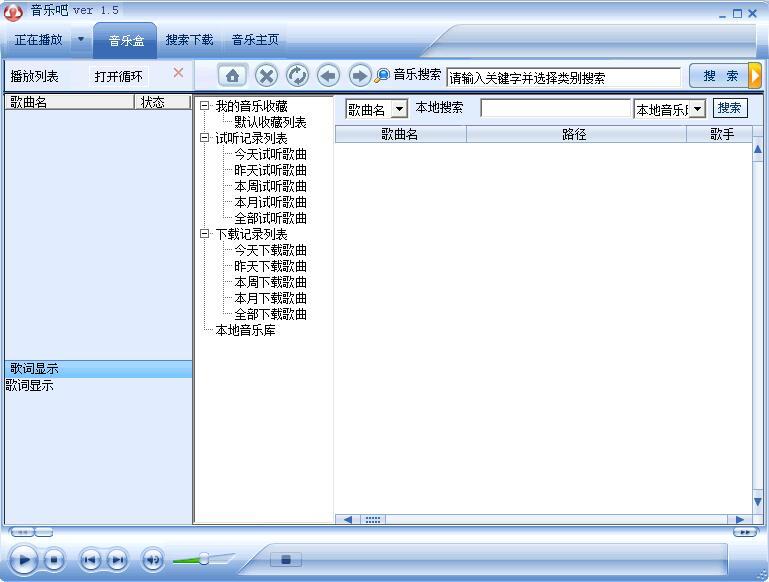Select 本月下载歌曲 in the tree
769x582 pixels.
click(270, 298)
